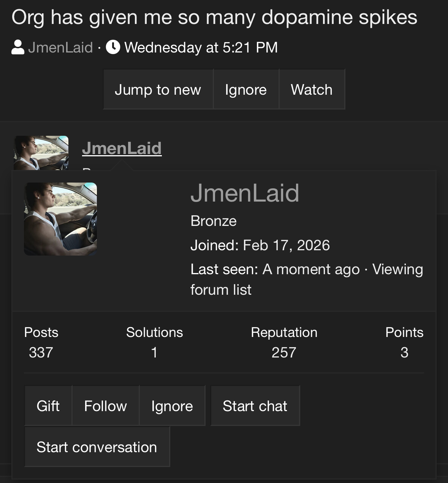448x483 pixels.
Task: Open the large avatar in profile popup
Action: click(60, 219)
